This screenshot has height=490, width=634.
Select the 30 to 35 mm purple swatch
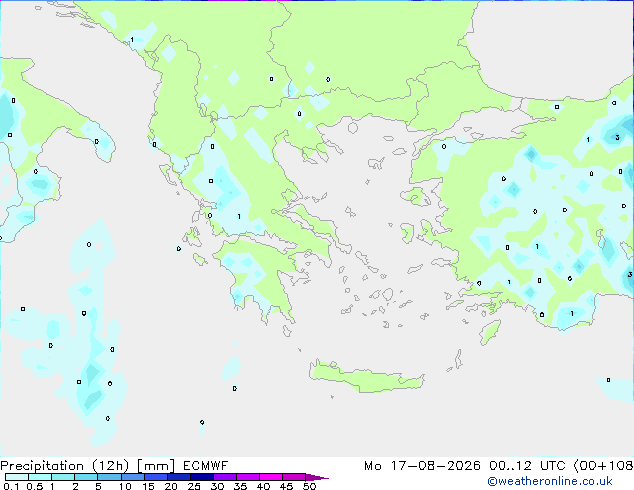click(x=225, y=477)
